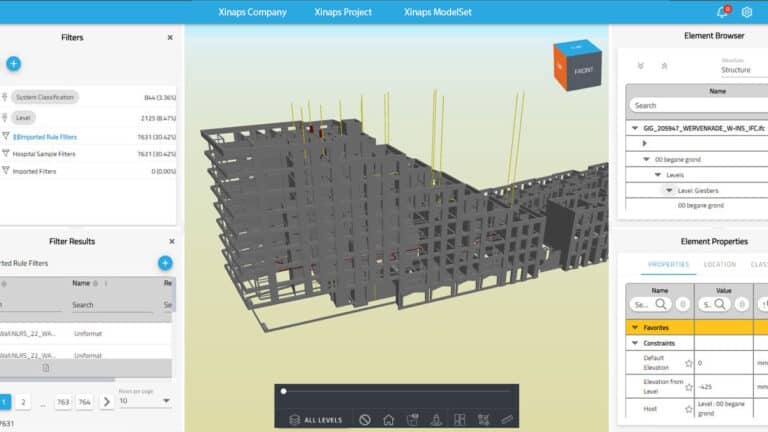The height and width of the screenshot is (432, 768).
Task: Click the Element Browser search field
Action: (696, 105)
